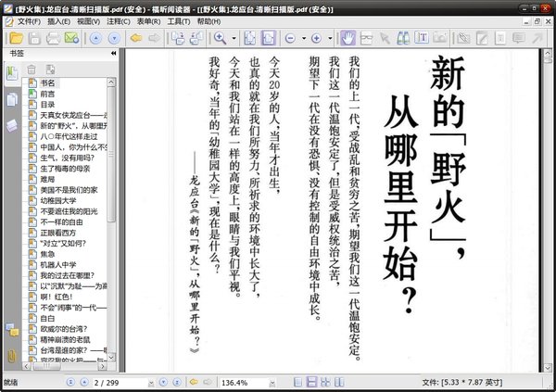
Task: Open the page thumbnails panel in the sidebar
Action: pos(12,99)
